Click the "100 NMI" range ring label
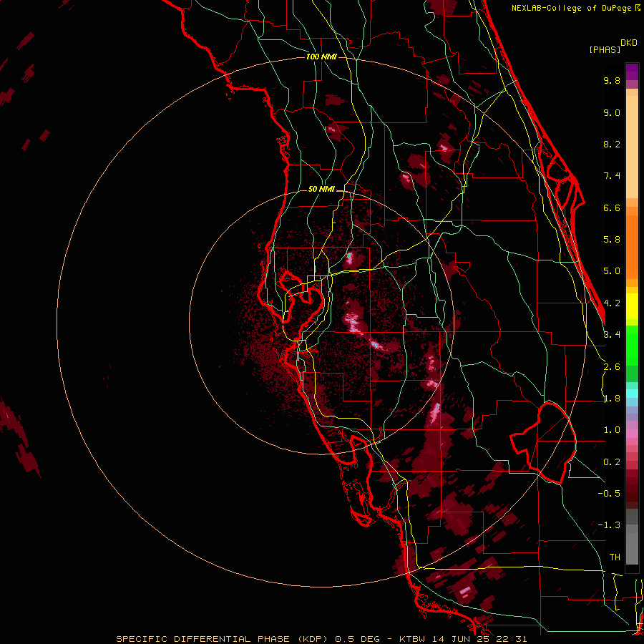Image resolution: width=644 pixels, height=644 pixels. 321,57
